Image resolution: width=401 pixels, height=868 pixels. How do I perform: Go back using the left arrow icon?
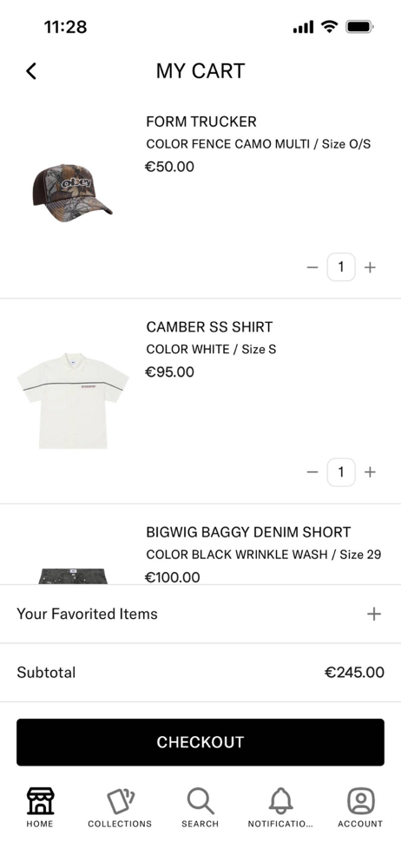31,71
